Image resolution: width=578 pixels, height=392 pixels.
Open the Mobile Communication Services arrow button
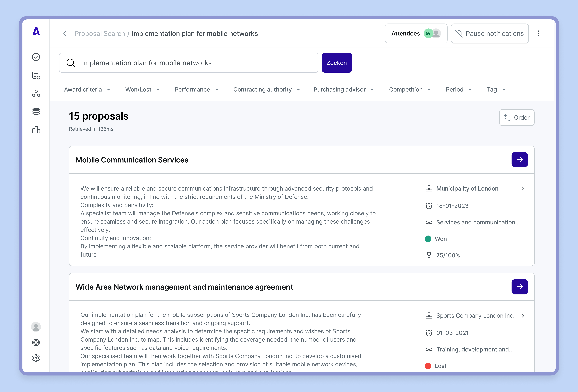(x=520, y=160)
